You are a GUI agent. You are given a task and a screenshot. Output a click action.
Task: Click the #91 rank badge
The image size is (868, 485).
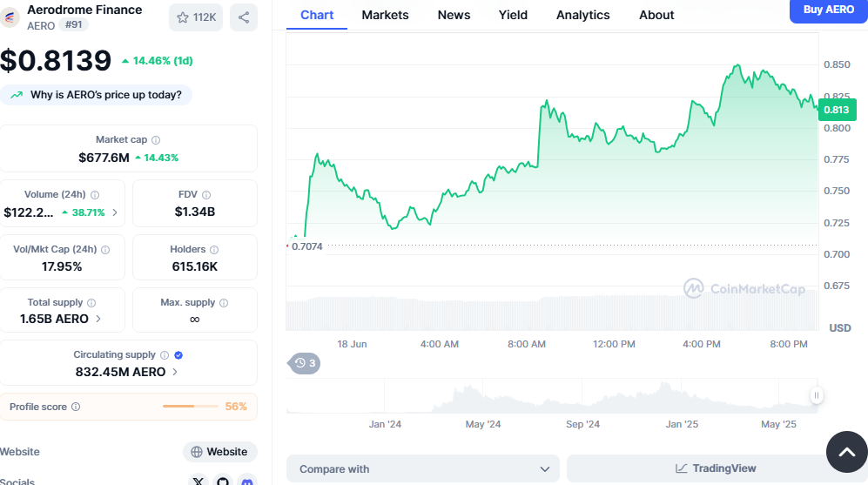pyautogui.click(x=74, y=25)
